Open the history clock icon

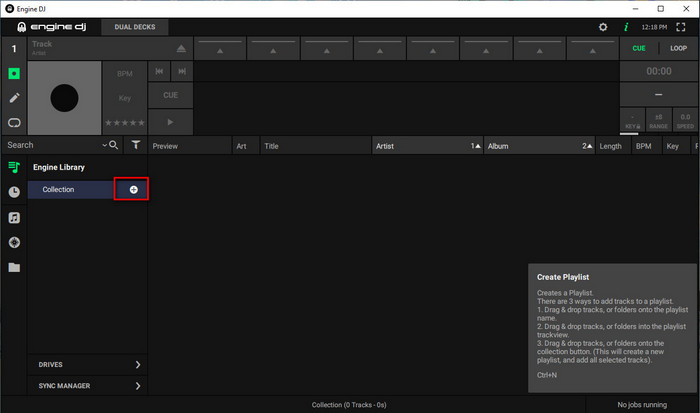click(x=14, y=192)
